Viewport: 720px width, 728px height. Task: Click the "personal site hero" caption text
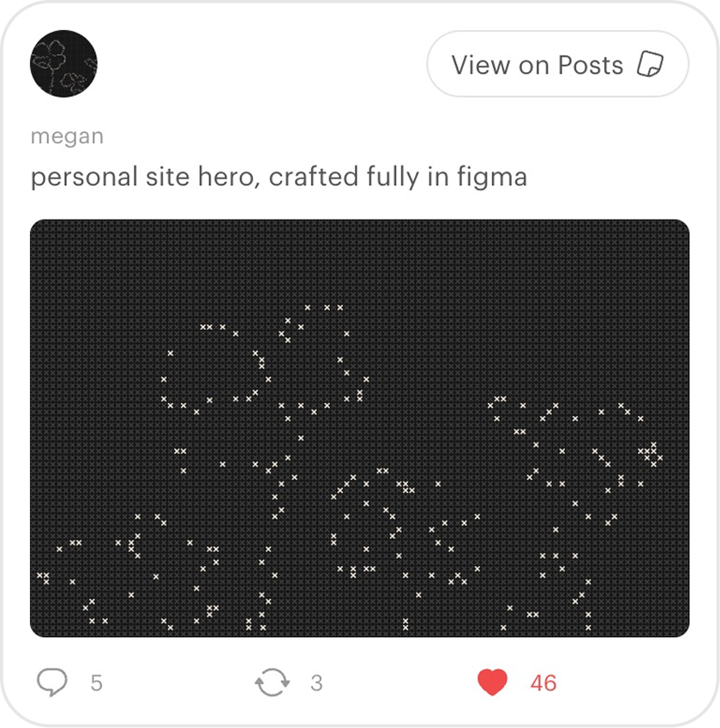click(142, 177)
